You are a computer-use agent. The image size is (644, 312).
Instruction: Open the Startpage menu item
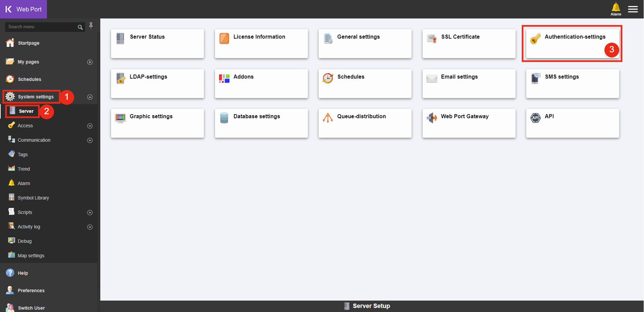pyautogui.click(x=49, y=43)
